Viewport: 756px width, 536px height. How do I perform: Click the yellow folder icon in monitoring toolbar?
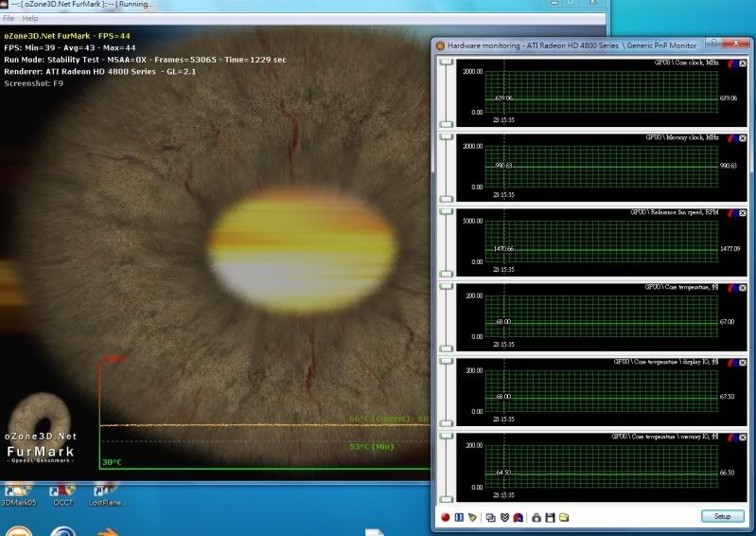tap(564, 517)
